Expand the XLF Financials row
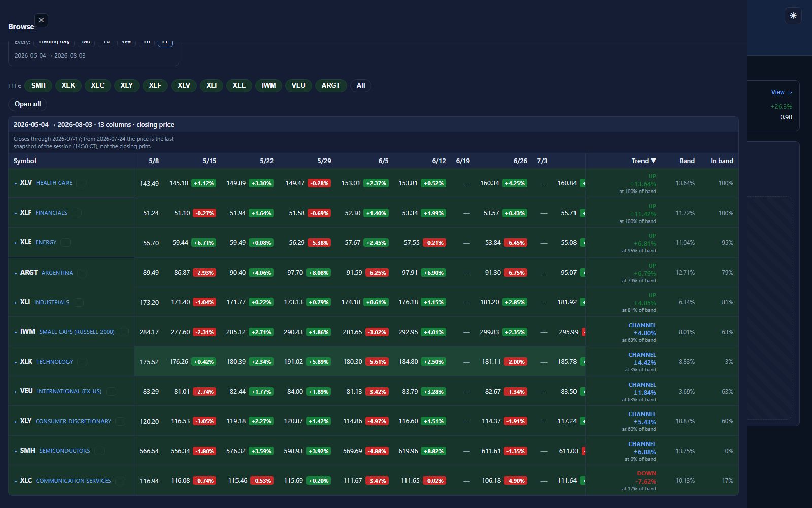 pyautogui.click(x=16, y=213)
